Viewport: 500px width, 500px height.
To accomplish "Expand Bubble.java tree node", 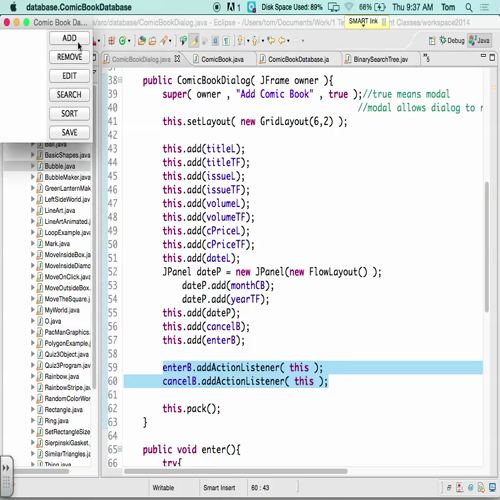I will [x=33, y=166].
